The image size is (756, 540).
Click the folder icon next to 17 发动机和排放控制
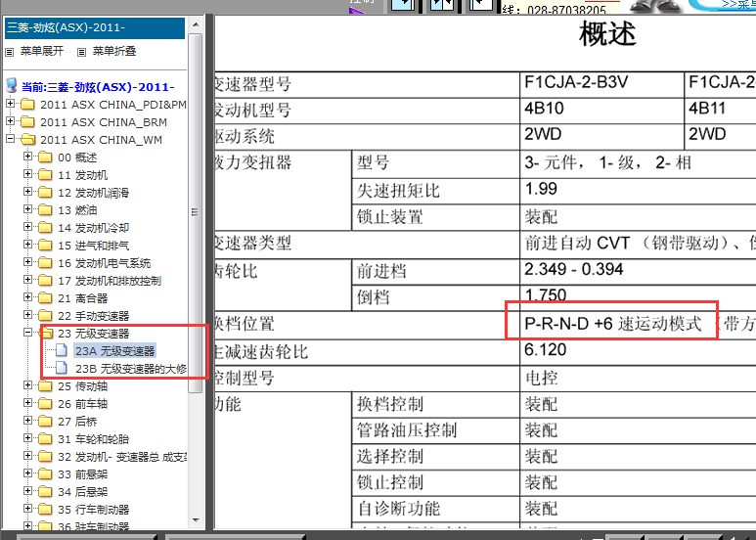pos(45,281)
